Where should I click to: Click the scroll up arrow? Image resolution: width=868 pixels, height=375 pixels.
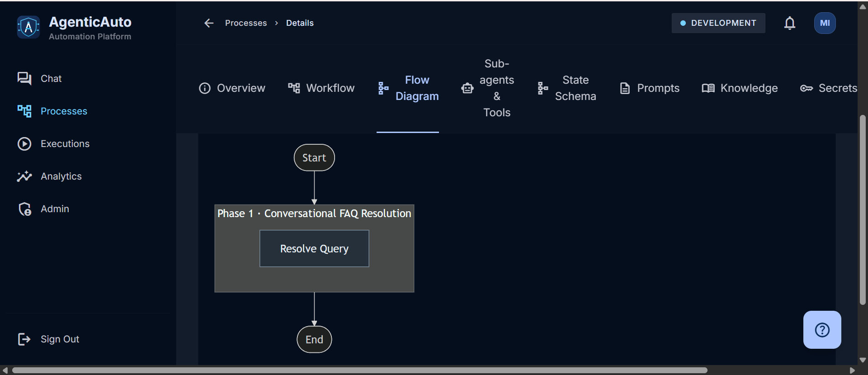863,6
